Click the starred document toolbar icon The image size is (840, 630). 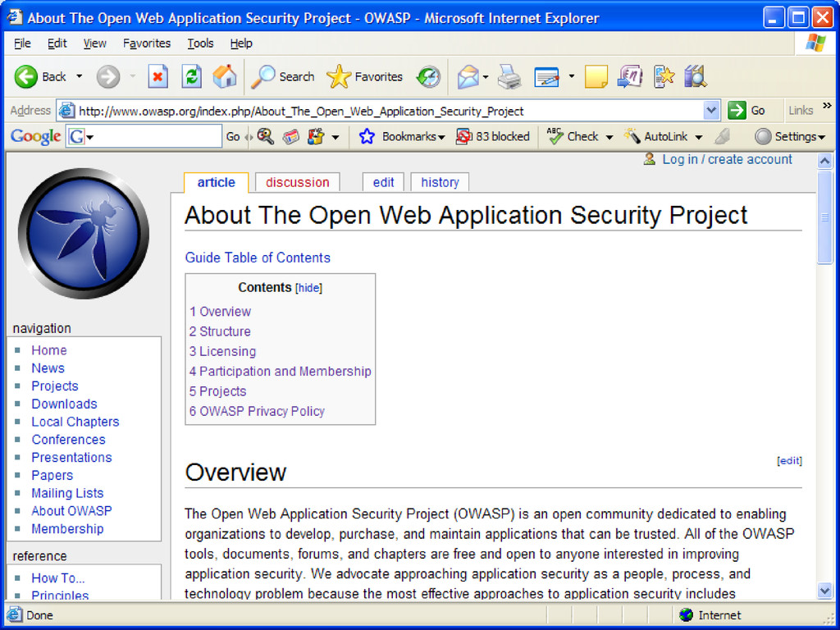(664, 76)
